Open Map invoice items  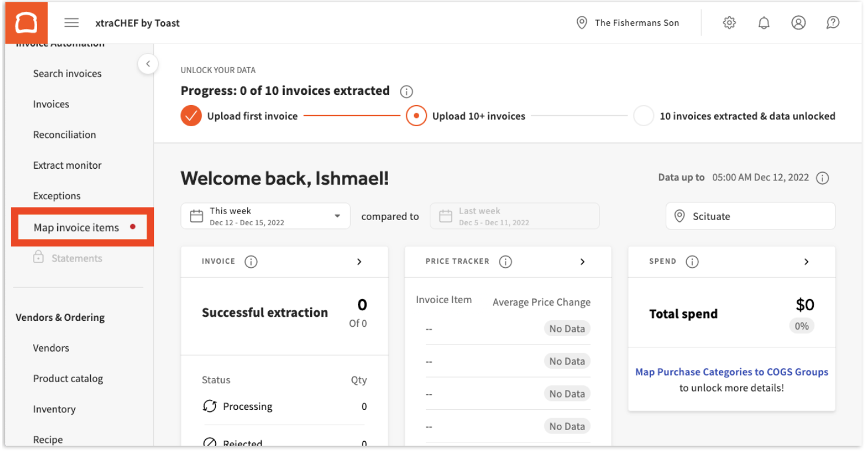(77, 226)
